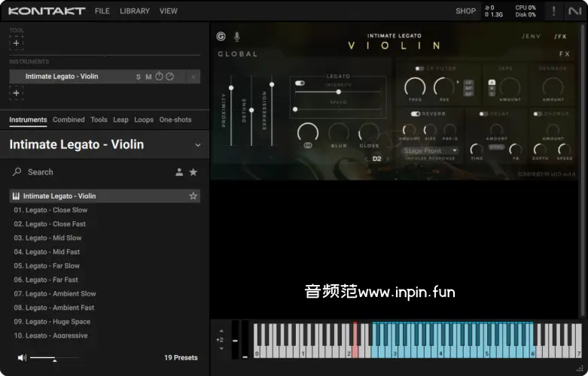588x376 pixels.
Task: Load preset 08. Legato - Ambient Fast
Action: pyautogui.click(x=105, y=308)
